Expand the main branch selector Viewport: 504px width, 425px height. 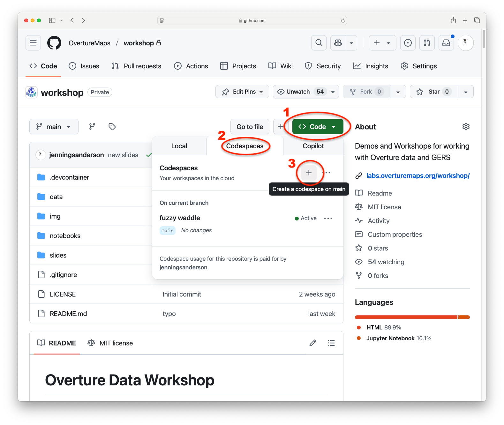(54, 127)
